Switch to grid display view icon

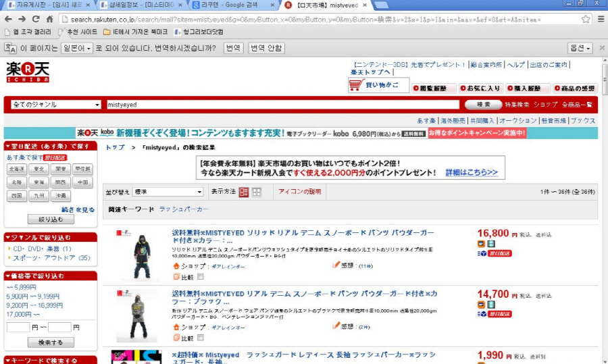[257, 192]
